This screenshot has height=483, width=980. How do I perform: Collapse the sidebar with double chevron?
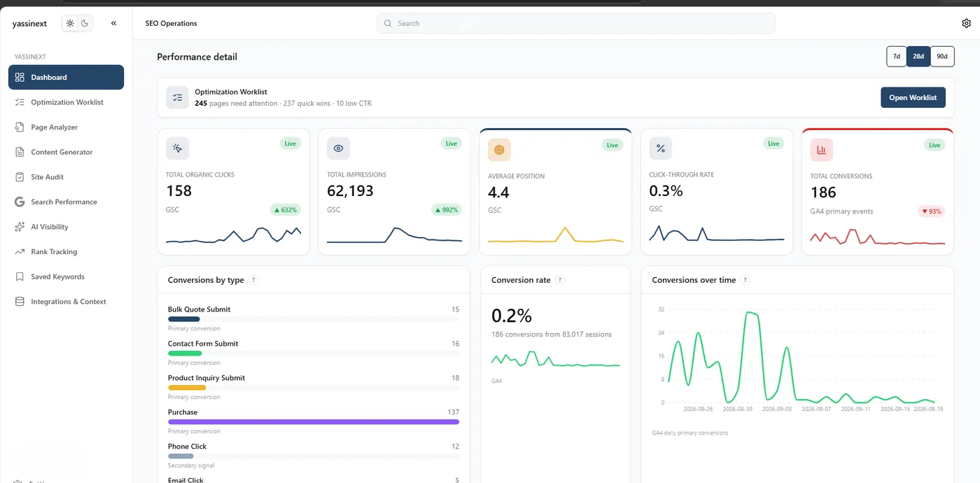(x=113, y=23)
